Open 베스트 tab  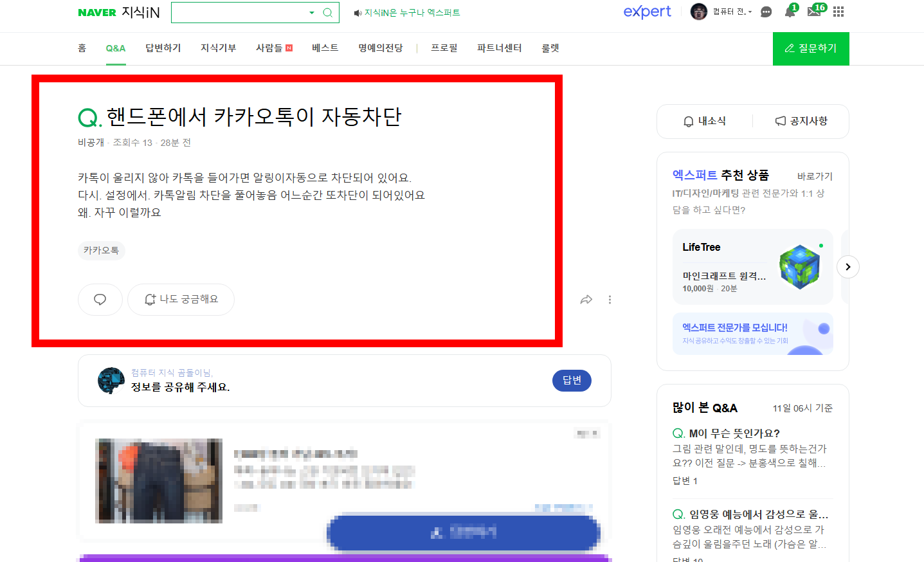[325, 48]
